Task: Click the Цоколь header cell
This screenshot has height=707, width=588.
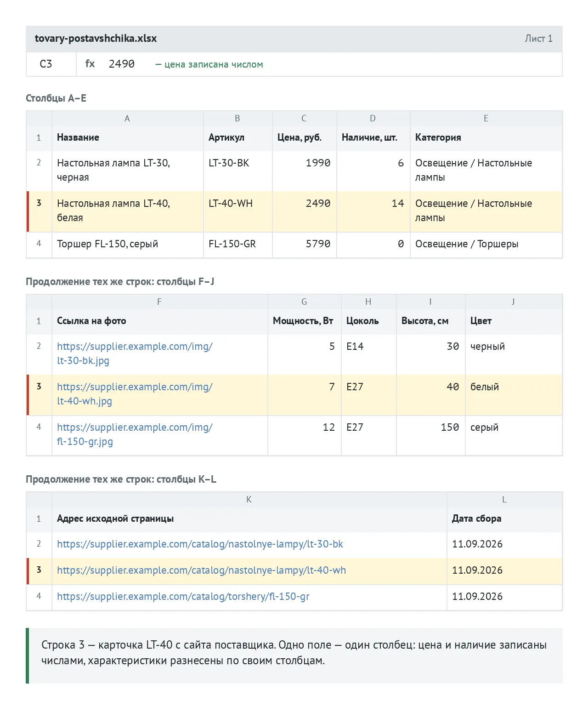Action: tap(368, 321)
